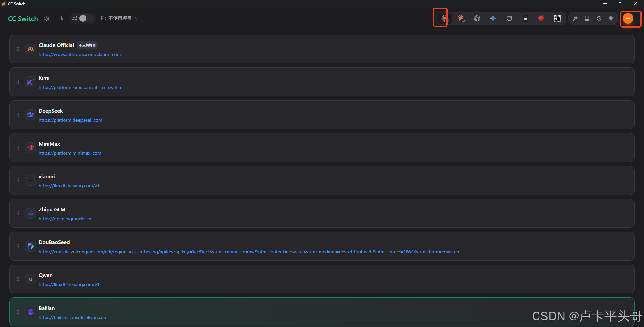Open the xiaomi llm.dtzhejiang.com/v1 link
The image size is (644, 327).
pyautogui.click(x=69, y=186)
